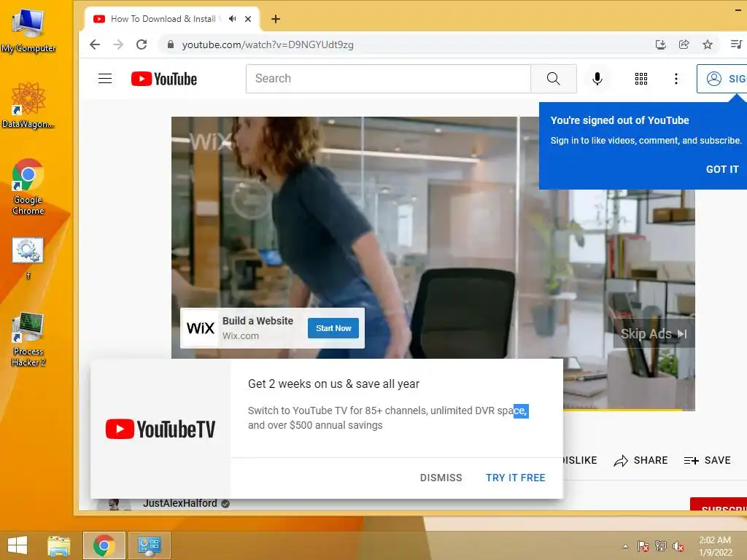Viewport: 747px width, 560px height.
Task: Open the Control Panel taskbar icon
Action: [x=149, y=545]
